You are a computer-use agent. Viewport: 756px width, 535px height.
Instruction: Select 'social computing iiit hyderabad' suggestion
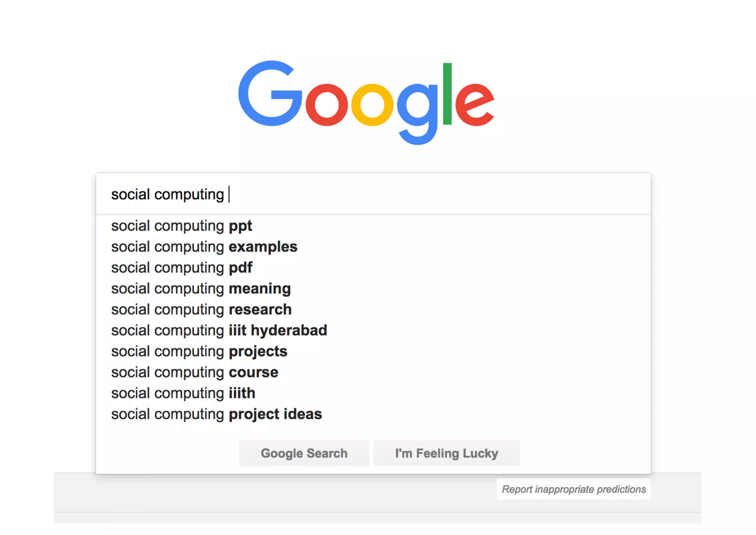click(219, 330)
